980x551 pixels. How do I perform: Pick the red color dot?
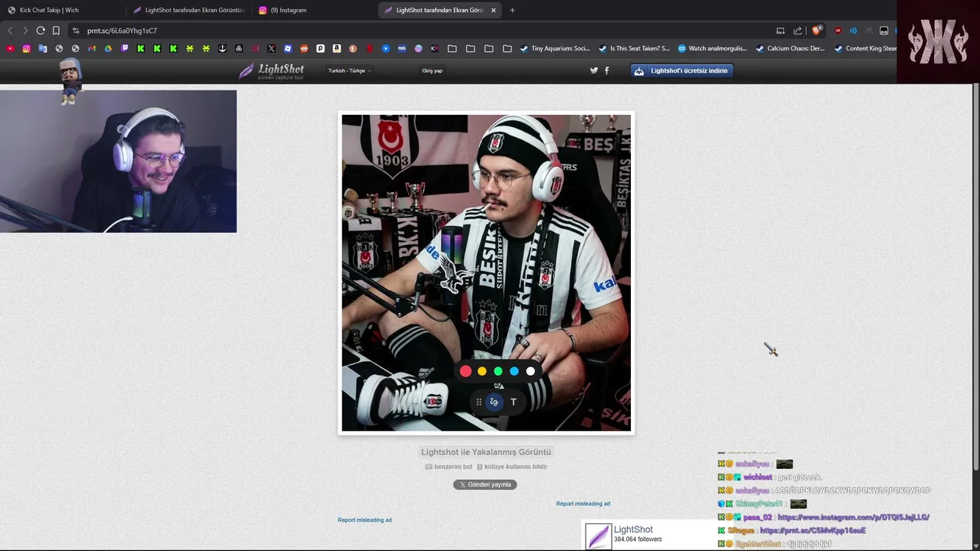(465, 371)
